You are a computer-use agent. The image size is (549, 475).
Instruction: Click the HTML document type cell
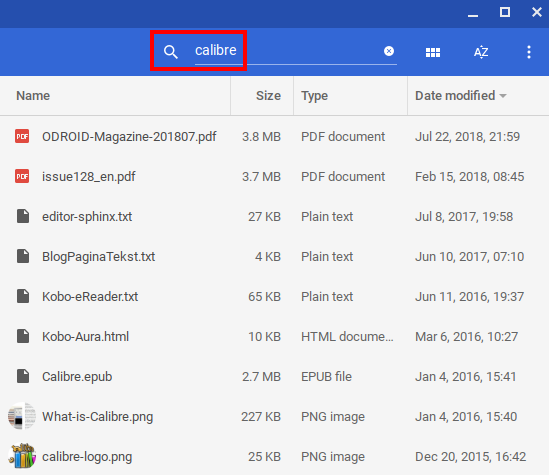click(347, 336)
